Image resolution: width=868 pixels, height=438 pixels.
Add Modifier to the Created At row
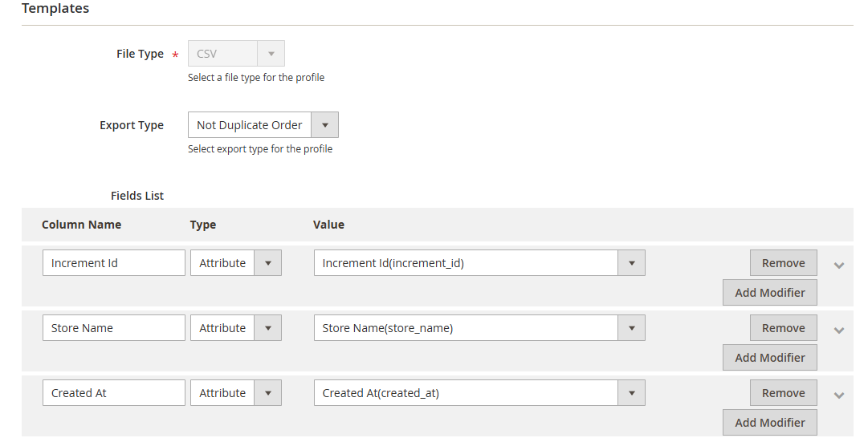pyautogui.click(x=769, y=423)
